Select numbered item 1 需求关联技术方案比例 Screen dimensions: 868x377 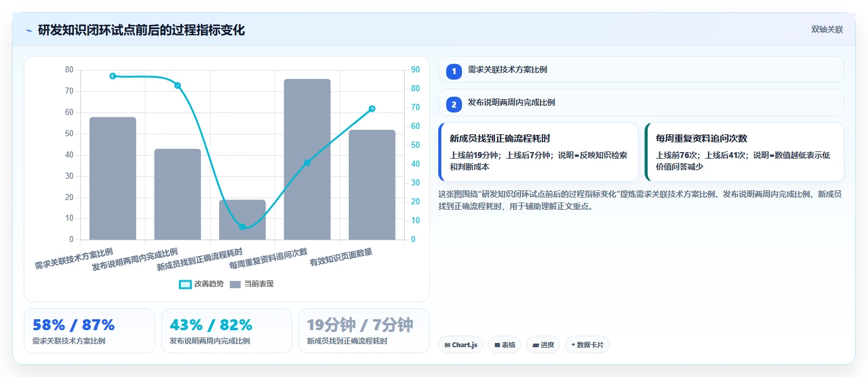(x=641, y=69)
